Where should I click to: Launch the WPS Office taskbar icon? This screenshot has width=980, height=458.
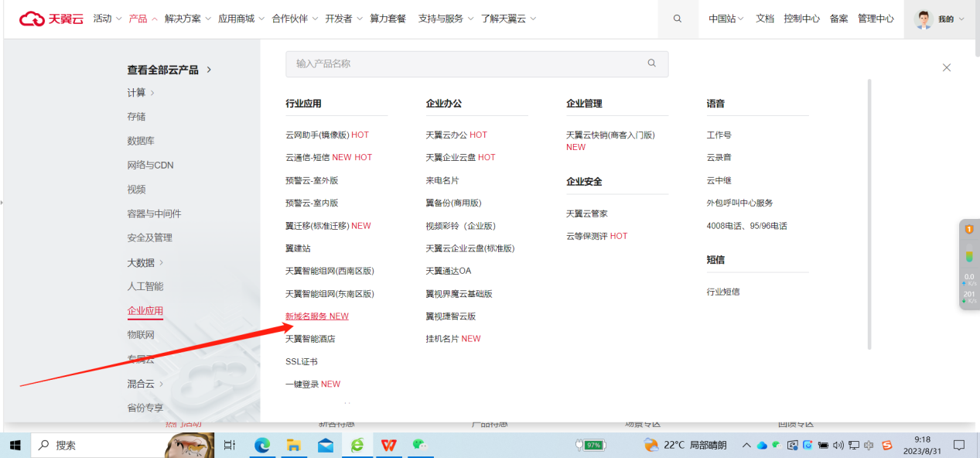coord(388,445)
